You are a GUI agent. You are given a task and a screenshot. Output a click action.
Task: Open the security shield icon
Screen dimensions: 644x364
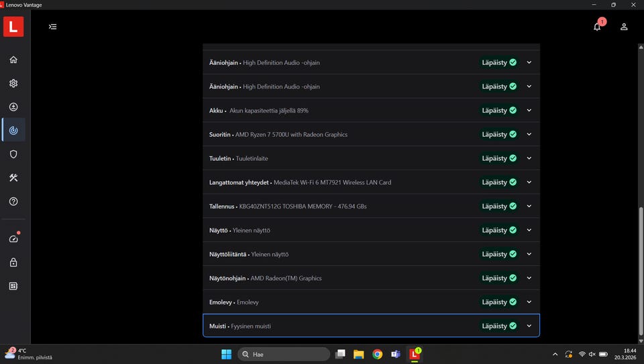click(13, 154)
